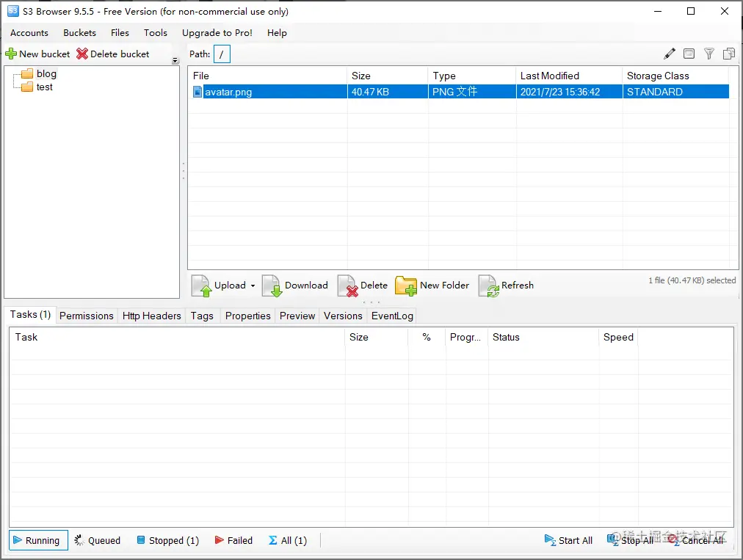The height and width of the screenshot is (560, 743).
Task: Switch to the EventLog tab
Action: pyautogui.click(x=392, y=316)
